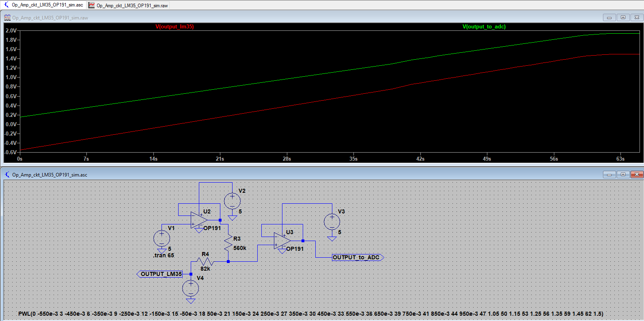644x321 pixels.
Task: Click the ground symbol below V1
Action: click(x=162, y=251)
